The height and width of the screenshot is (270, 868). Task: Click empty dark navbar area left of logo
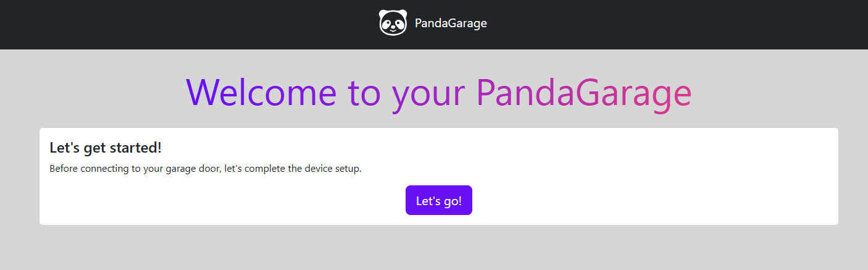[x=185, y=25]
